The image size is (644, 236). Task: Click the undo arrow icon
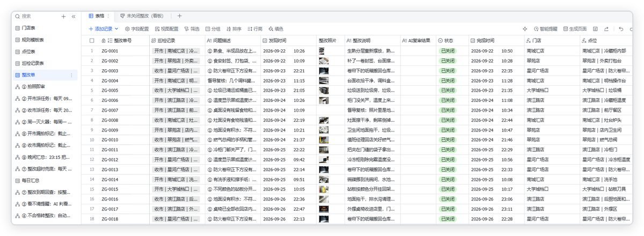pos(621,29)
